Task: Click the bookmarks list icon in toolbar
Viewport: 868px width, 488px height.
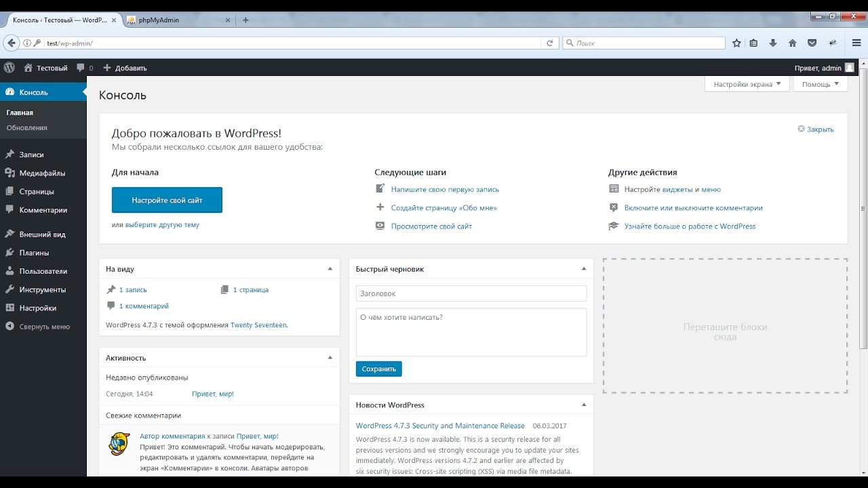Action: (753, 43)
